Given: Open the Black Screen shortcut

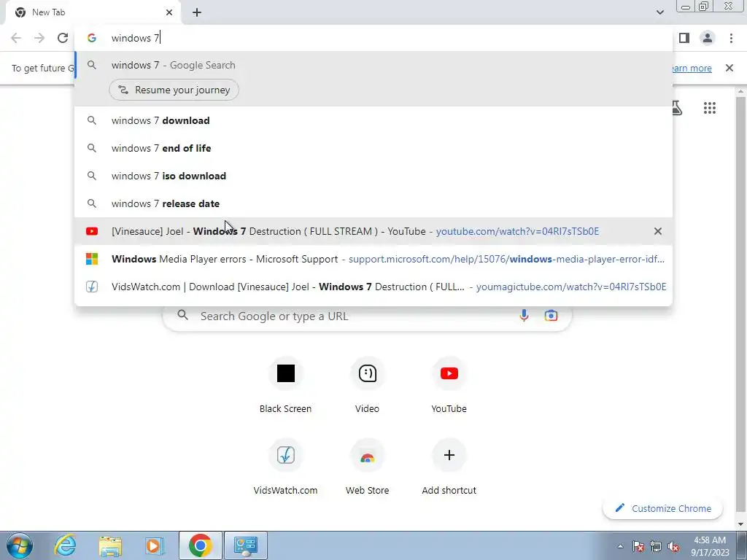Looking at the screenshot, I should (x=285, y=386).
